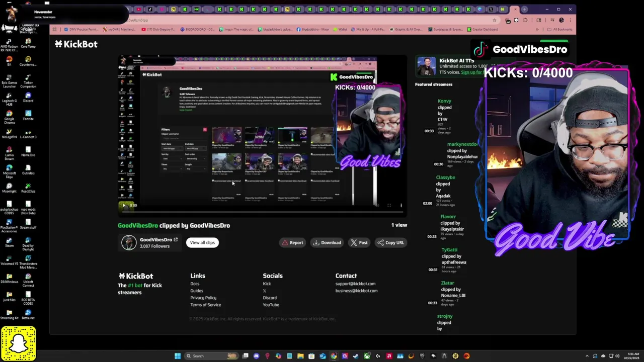The width and height of the screenshot is (644, 362).
Task: Seek on the clip progress bar
Action: tap(262, 212)
